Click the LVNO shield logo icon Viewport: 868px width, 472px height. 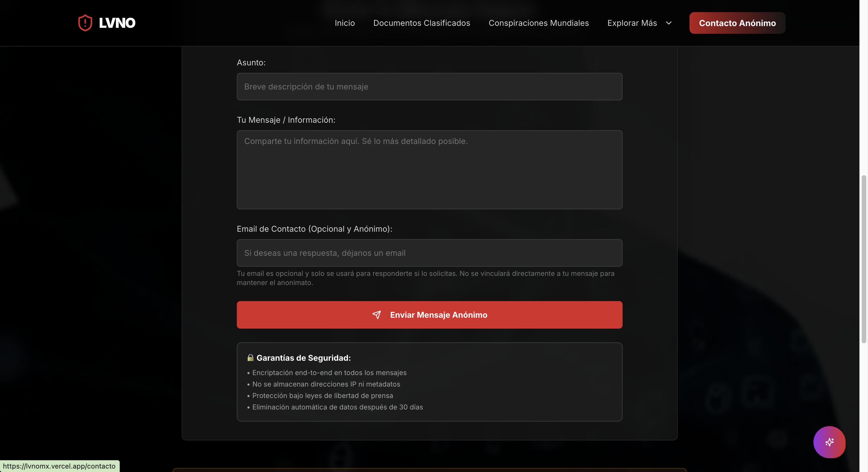pyautogui.click(x=85, y=23)
